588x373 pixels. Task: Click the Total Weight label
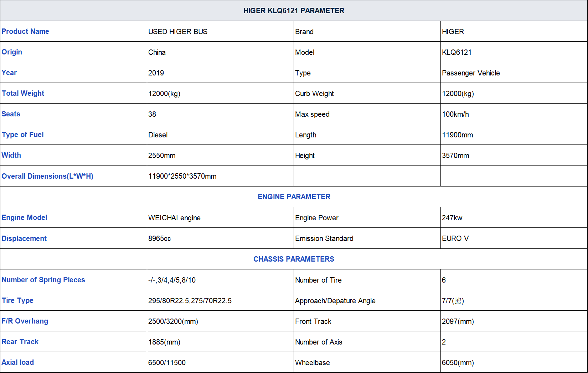(x=23, y=93)
